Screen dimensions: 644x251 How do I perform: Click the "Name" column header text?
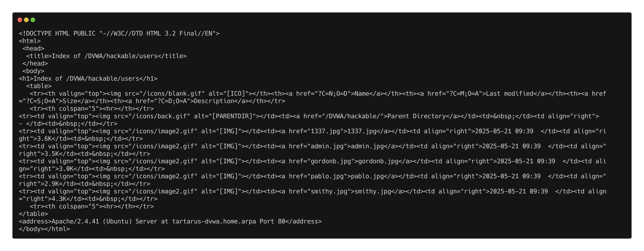362,94
